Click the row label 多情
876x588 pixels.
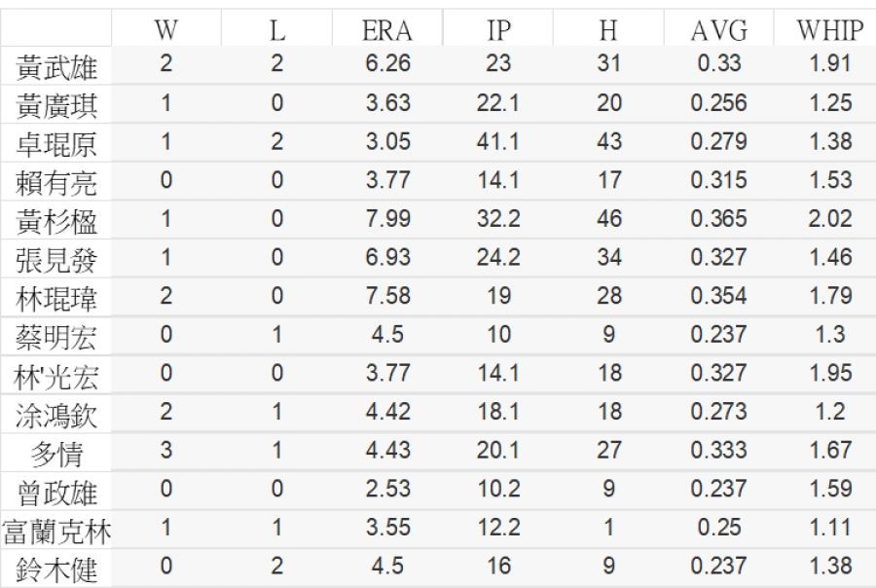point(57,454)
